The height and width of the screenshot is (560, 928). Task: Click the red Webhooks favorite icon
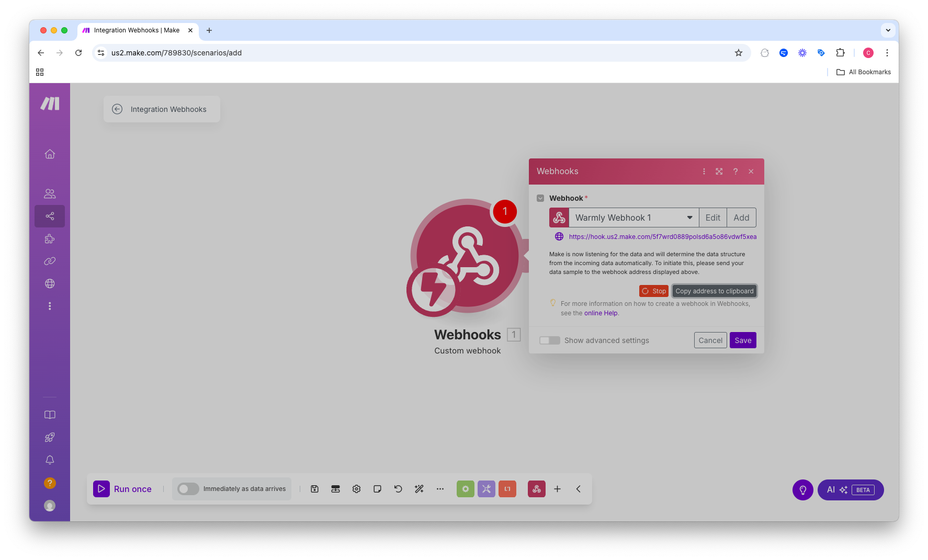[536, 489]
